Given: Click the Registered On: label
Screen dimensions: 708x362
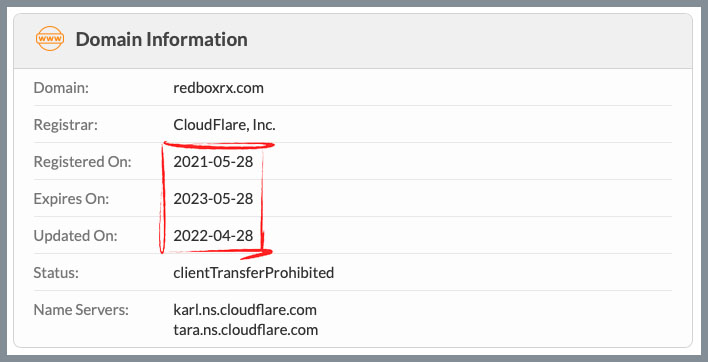Looking at the screenshot, I should 83,162.
